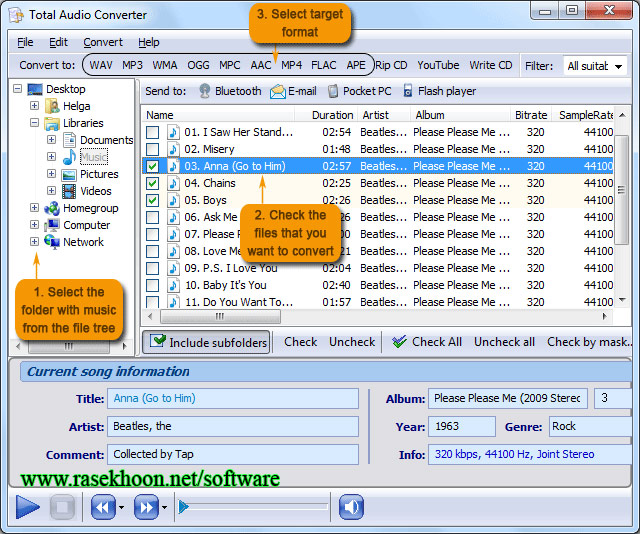Screen dimensions: 640x534
Task: Open the Edit menu
Action: [58, 42]
